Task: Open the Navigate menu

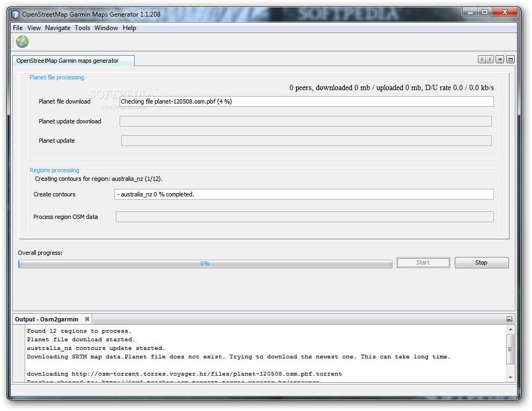Action: (58, 28)
